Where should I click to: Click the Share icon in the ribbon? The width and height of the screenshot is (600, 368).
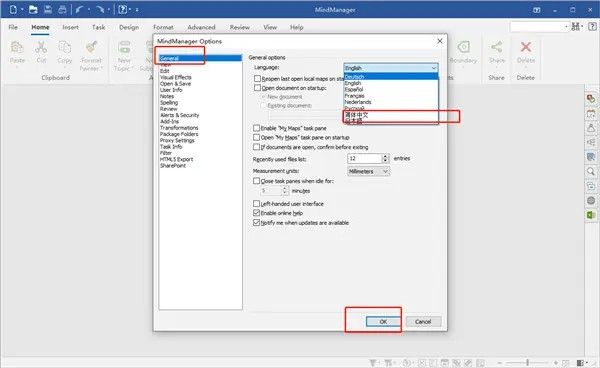point(496,47)
